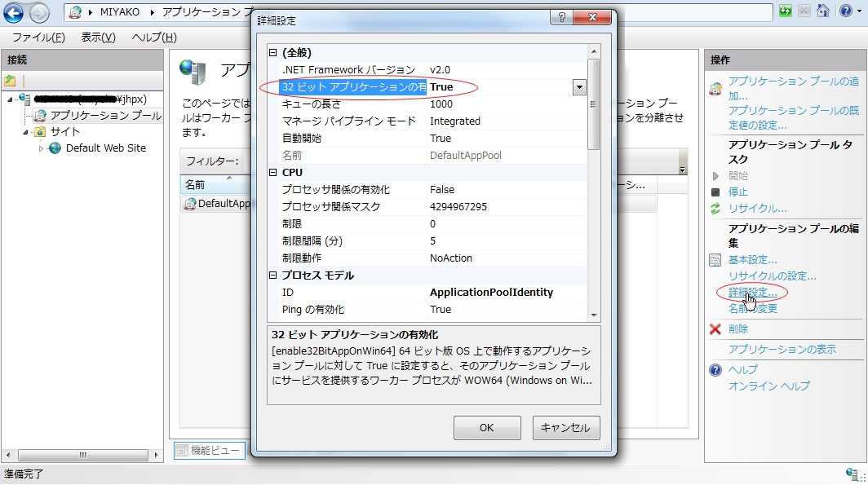Select the アプリケーション プール tree node icon

point(39,115)
